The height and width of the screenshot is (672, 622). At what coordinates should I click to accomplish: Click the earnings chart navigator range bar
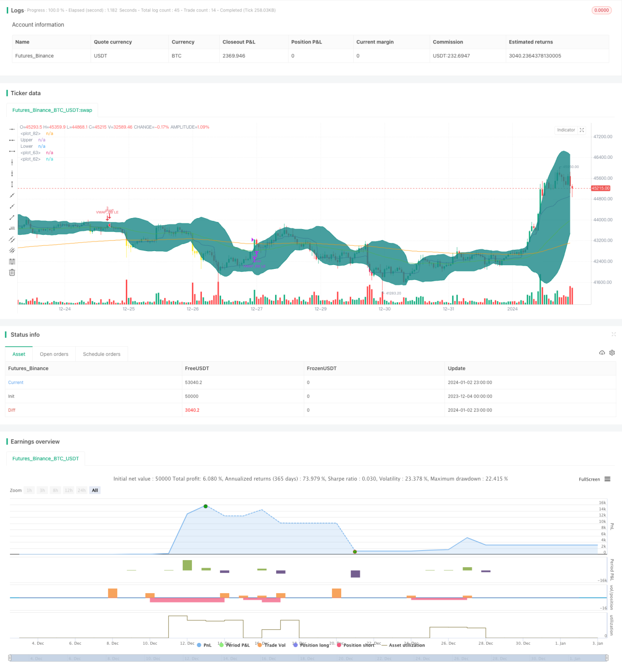click(309, 658)
